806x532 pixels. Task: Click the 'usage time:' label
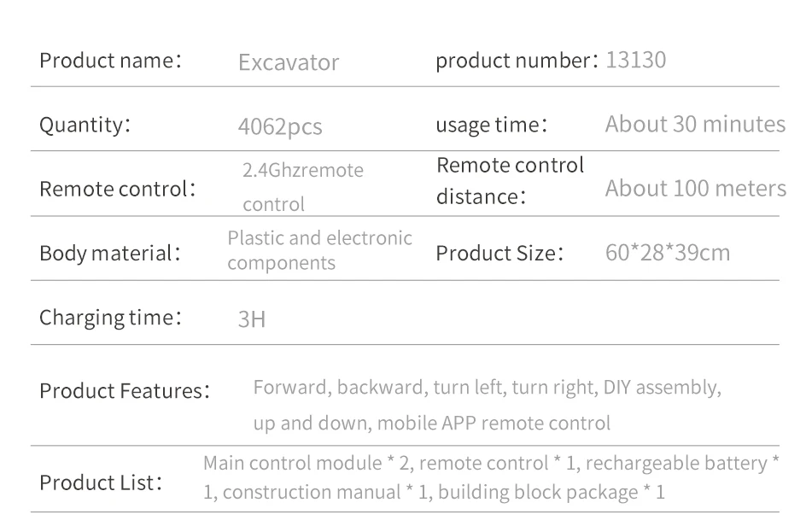coord(491,125)
